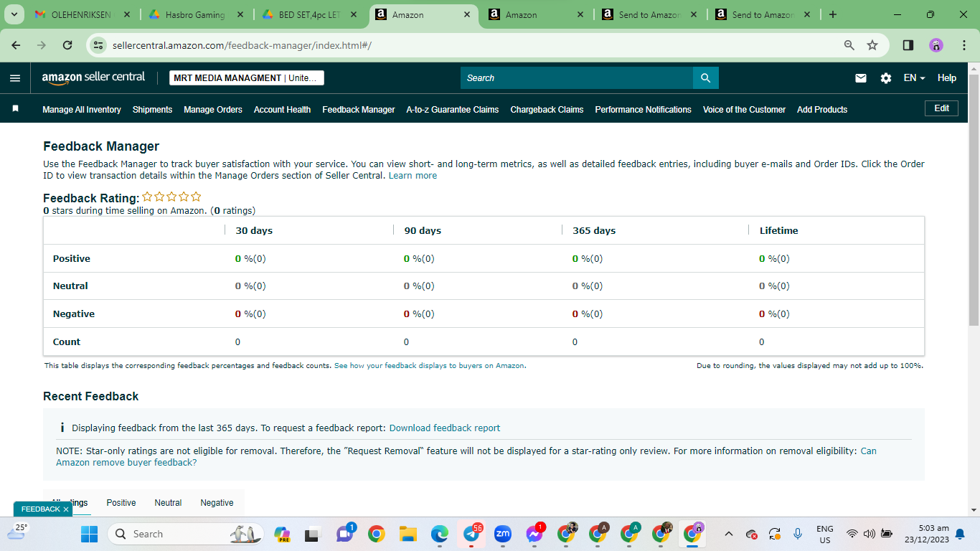This screenshot has height=551, width=980.
Task: Open A-to-z Guarantee Claims
Action: tap(453, 110)
